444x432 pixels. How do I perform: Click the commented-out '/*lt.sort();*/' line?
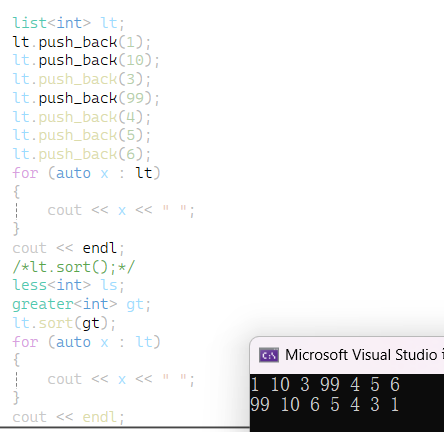[73, 267]
